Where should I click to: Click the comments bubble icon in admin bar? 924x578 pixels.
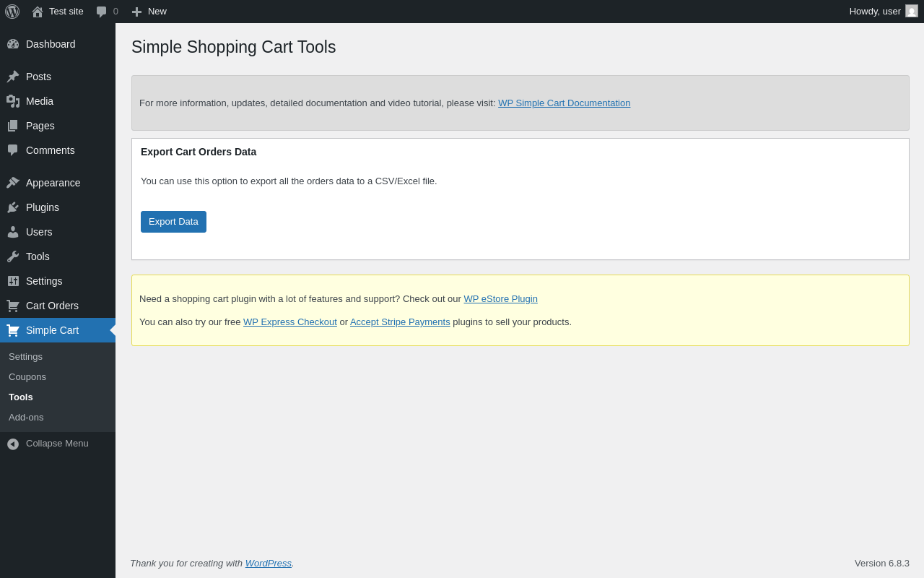(x=102, y=12)
